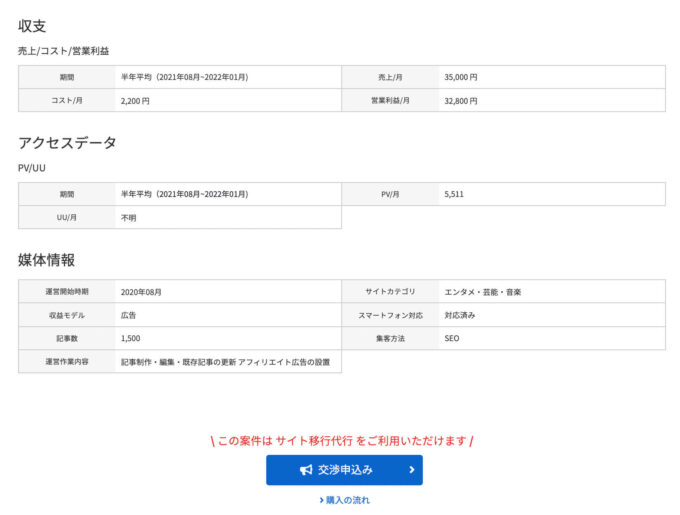Select the 記事制作・編集 operation details text

pos(225,362)
